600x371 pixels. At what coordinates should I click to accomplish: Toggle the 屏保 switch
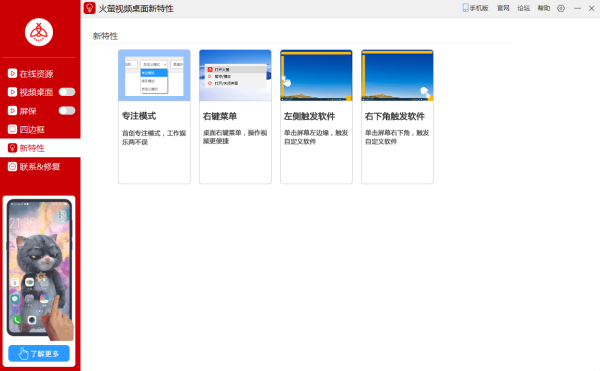67,111
